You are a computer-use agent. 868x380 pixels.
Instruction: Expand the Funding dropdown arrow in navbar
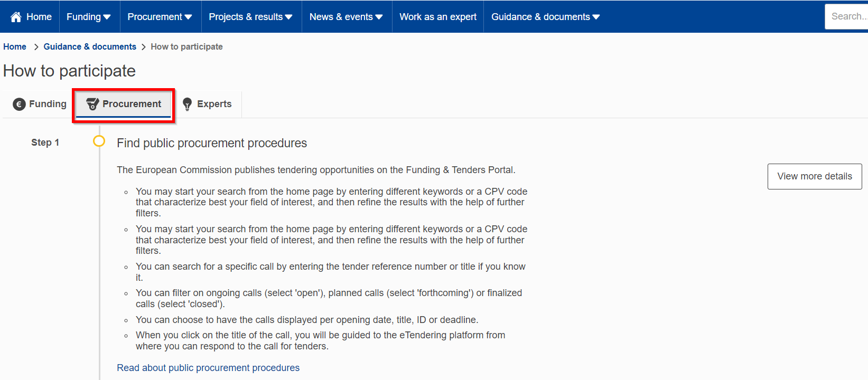107,17
